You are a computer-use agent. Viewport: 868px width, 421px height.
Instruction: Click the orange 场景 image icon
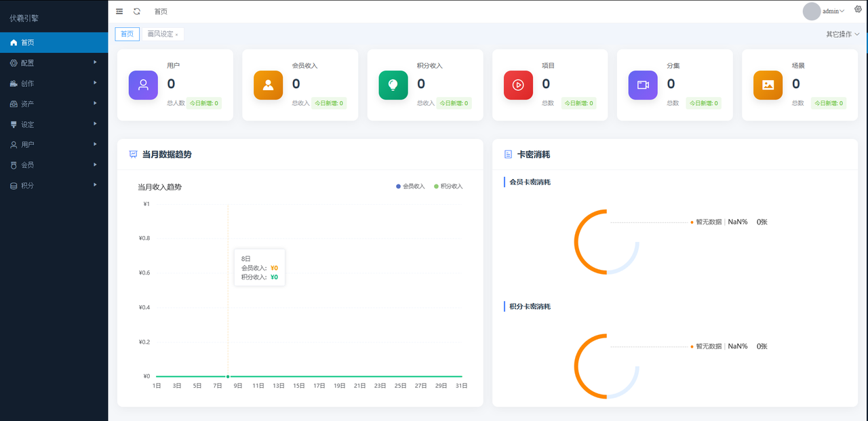[768, 85]
